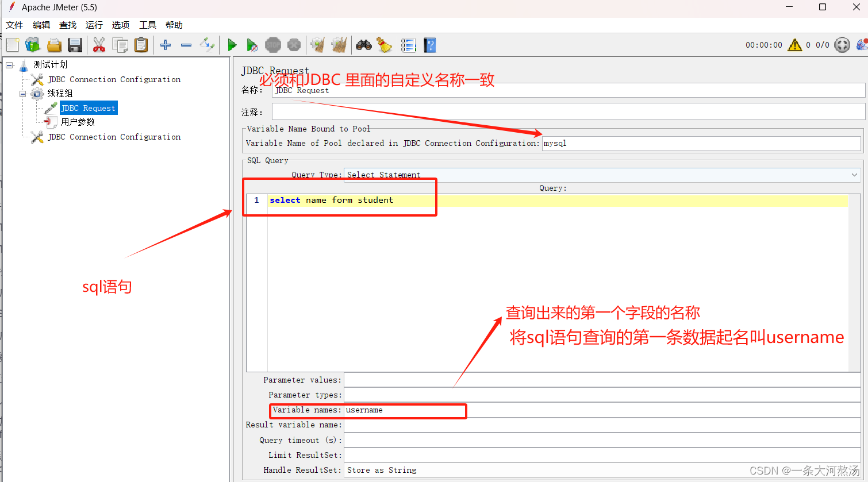Open the 选项 menu
This screenshot has height=482, width=868.
coord(120,25)
